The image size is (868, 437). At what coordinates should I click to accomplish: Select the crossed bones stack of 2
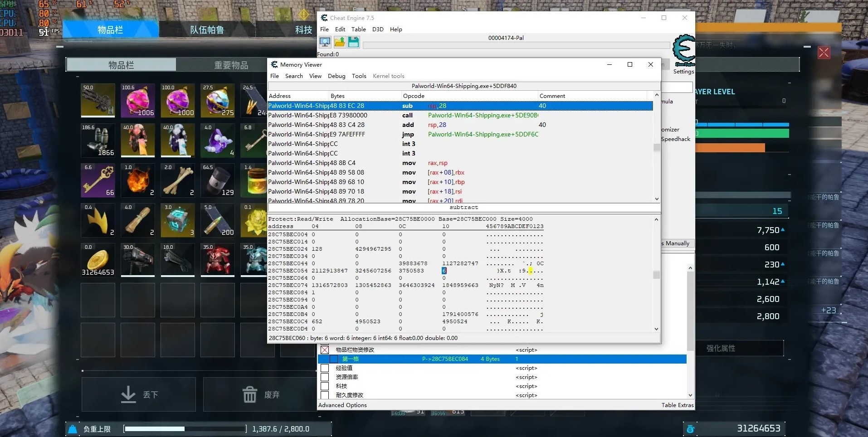[178, 180]
